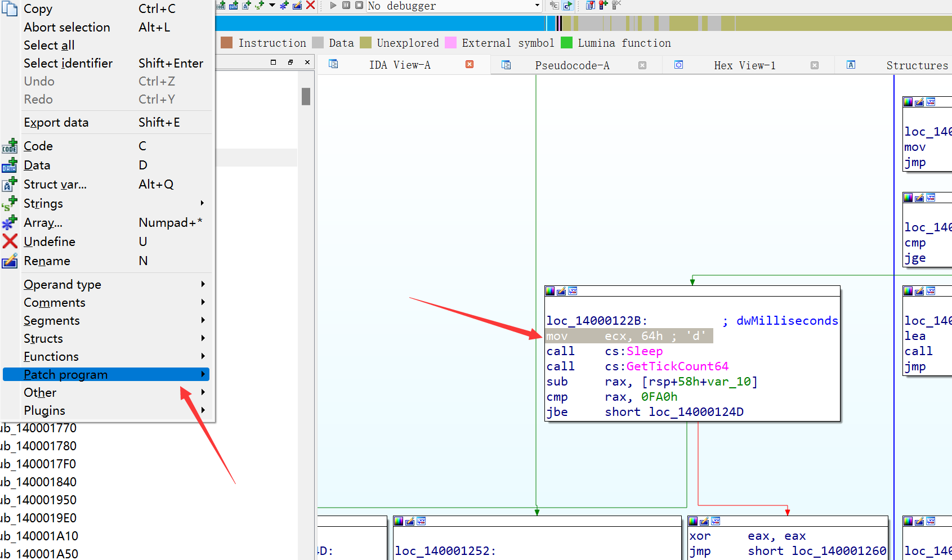Viewport: 952px width, 560px height.
Task: Maximize the functions panel
Action: pyautogui.click(x=274, y=62)
